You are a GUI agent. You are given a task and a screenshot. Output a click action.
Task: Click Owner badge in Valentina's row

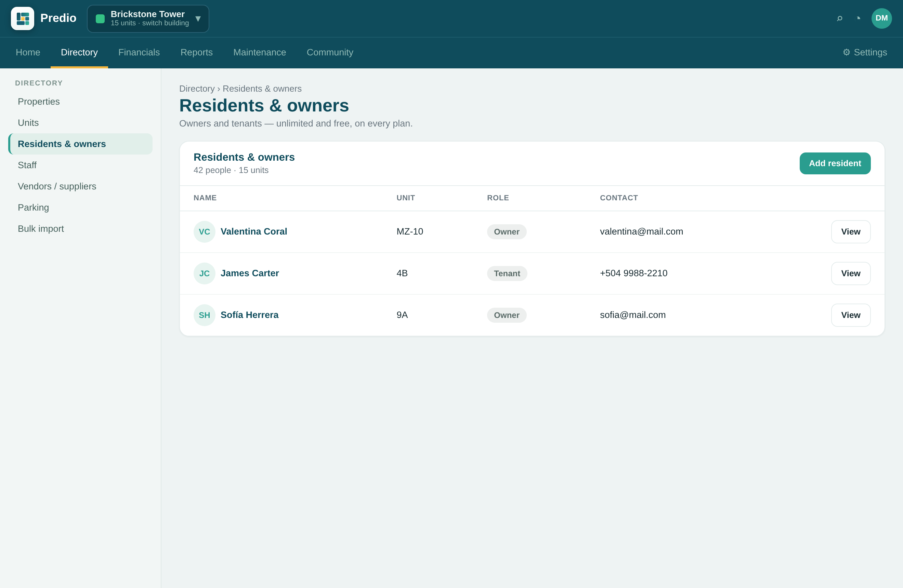click(x=507, y=232)
